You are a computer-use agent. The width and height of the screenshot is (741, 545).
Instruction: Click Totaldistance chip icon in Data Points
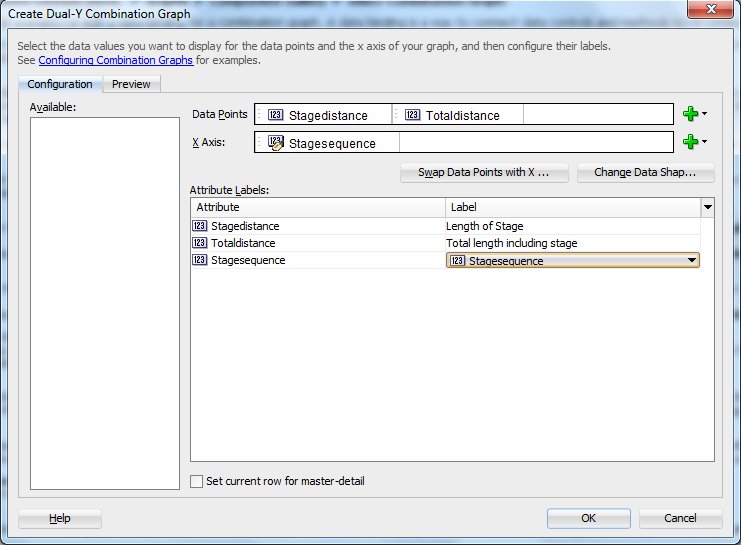[x=413, y=115]
